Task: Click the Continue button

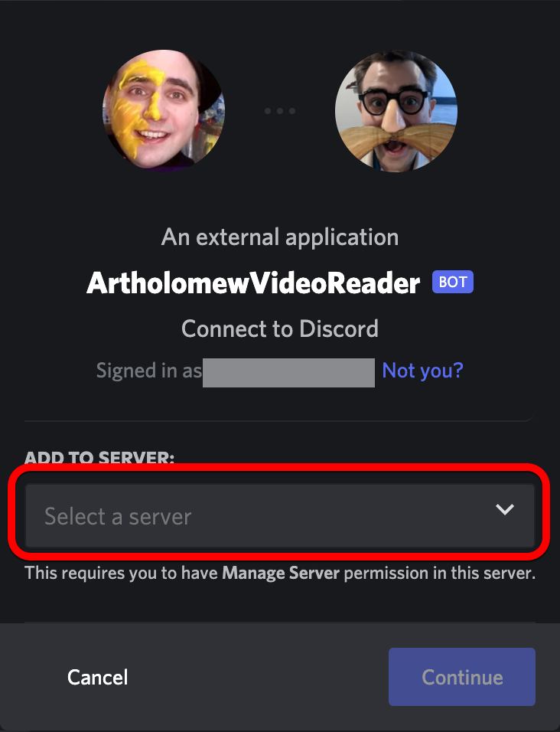Action: [461, 677]
